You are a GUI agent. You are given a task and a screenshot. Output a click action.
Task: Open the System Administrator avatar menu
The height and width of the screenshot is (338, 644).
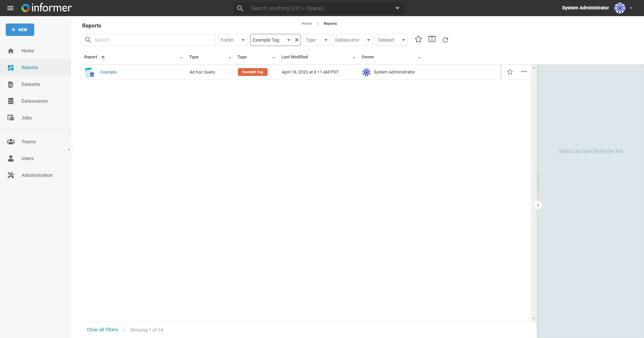[x=620, y=8]
